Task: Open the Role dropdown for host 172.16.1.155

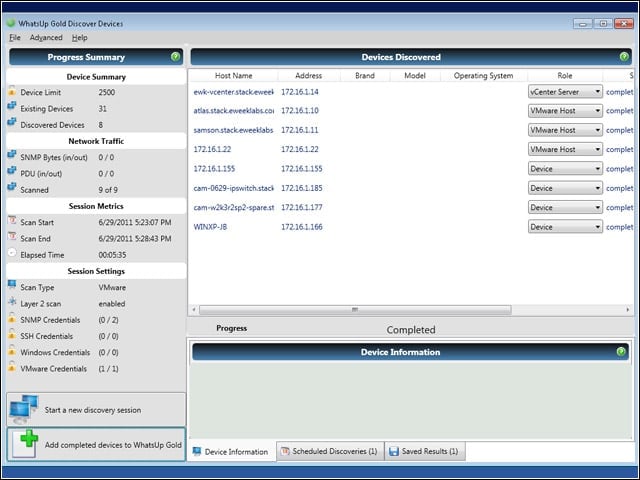Action: tap(565, 169)
